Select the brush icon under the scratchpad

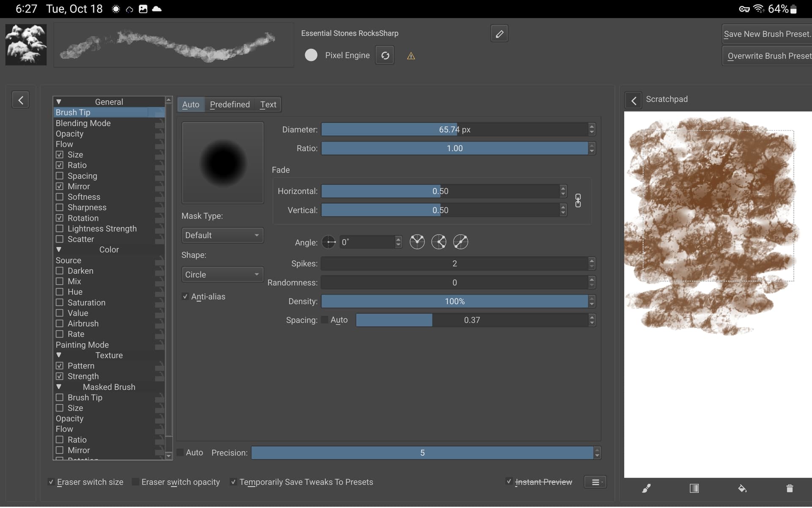tap(646, 489)
